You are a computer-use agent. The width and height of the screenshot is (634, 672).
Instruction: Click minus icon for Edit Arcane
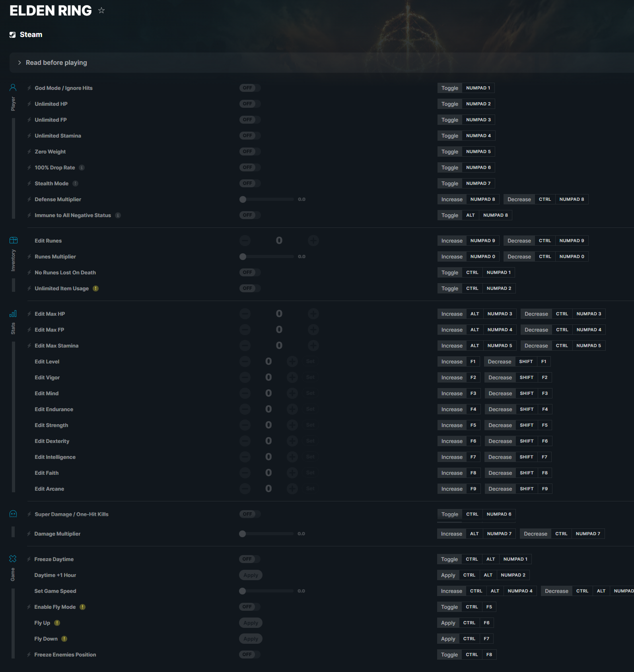coord(245,489)
